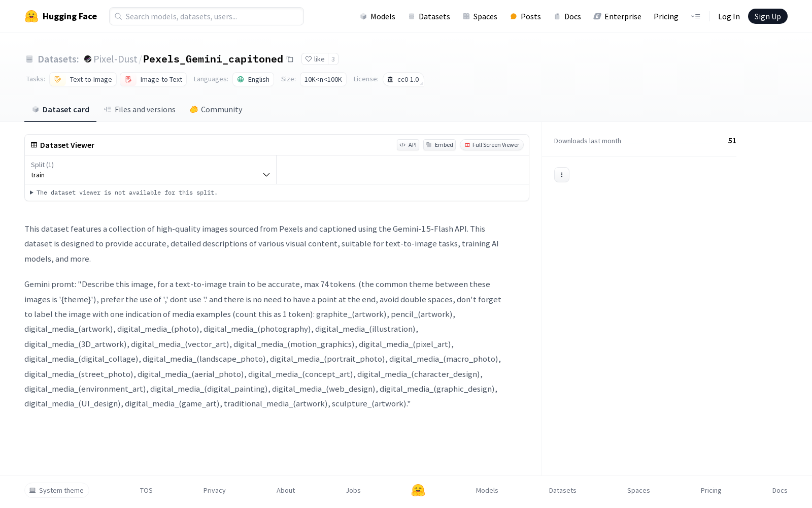Click the Embed button

(x=439, y=145)
